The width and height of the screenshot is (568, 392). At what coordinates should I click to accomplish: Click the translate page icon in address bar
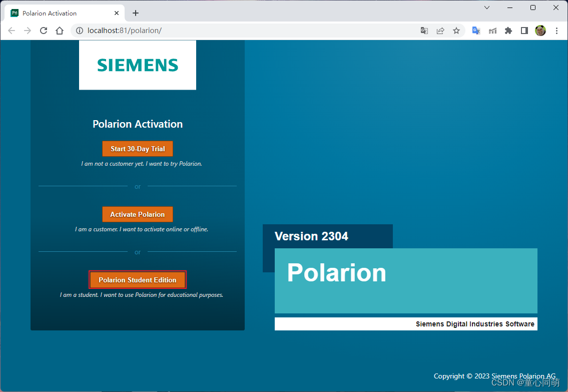coord(424,31)
